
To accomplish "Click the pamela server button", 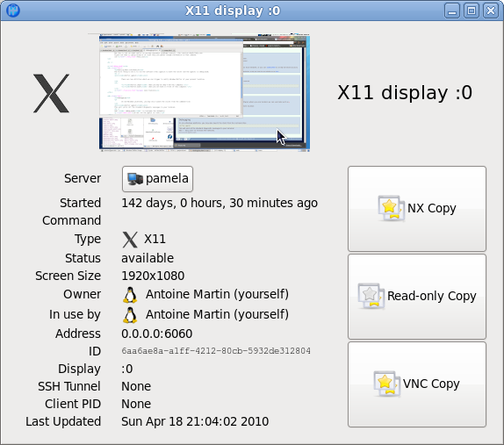I will [x=157, y=179].
